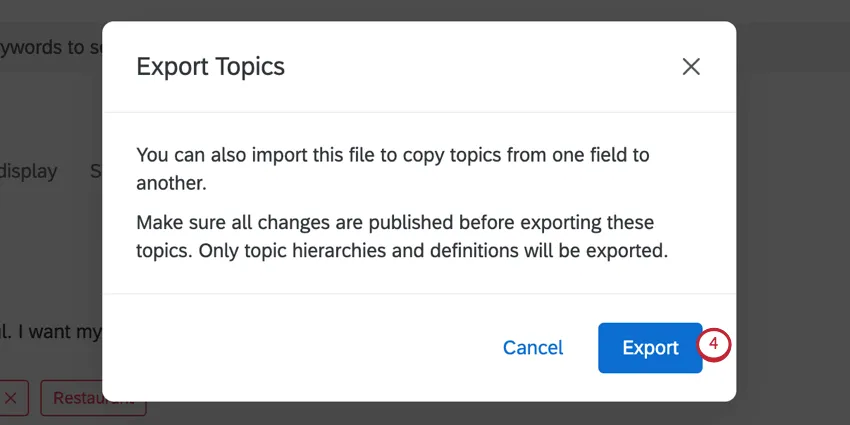Select the partially hidden 'S' label near display
850x425 pixels.
[x=96, y=172]
